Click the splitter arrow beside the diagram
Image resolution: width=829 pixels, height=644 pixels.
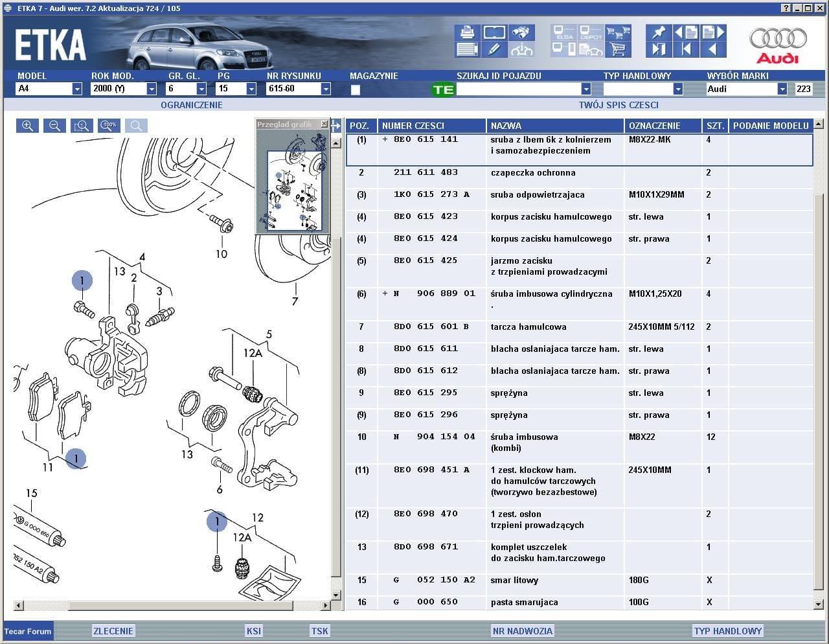pyautogui.click(x=335, y=125)
